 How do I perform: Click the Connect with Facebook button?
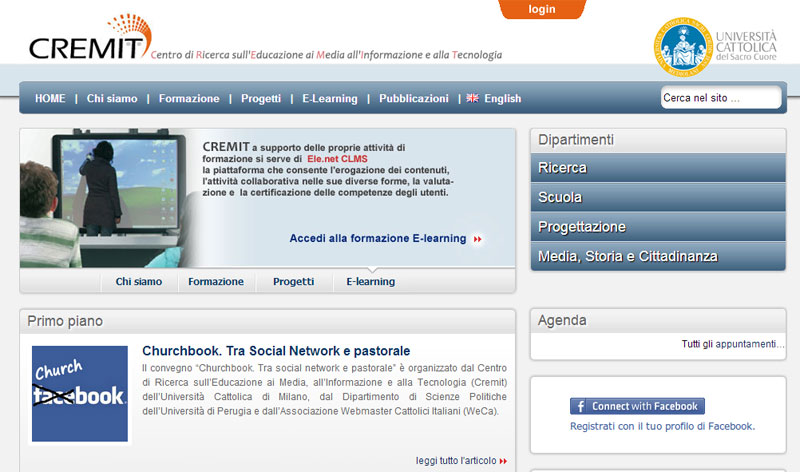637,406
